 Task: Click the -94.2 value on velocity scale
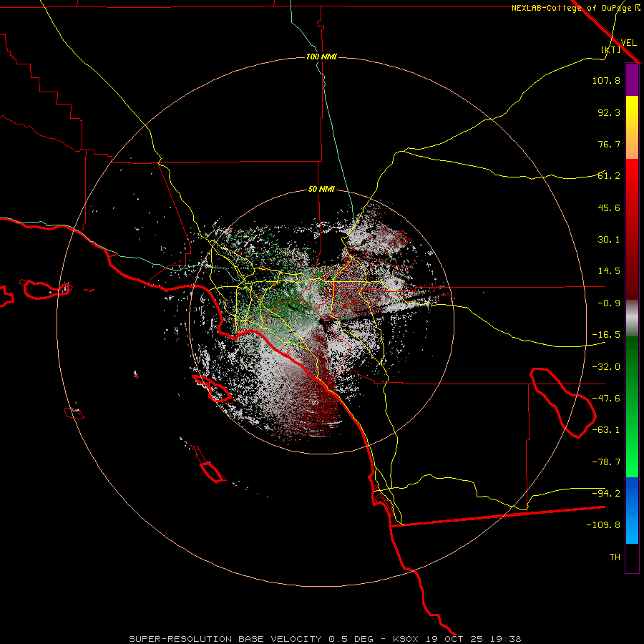coord(606,493)
